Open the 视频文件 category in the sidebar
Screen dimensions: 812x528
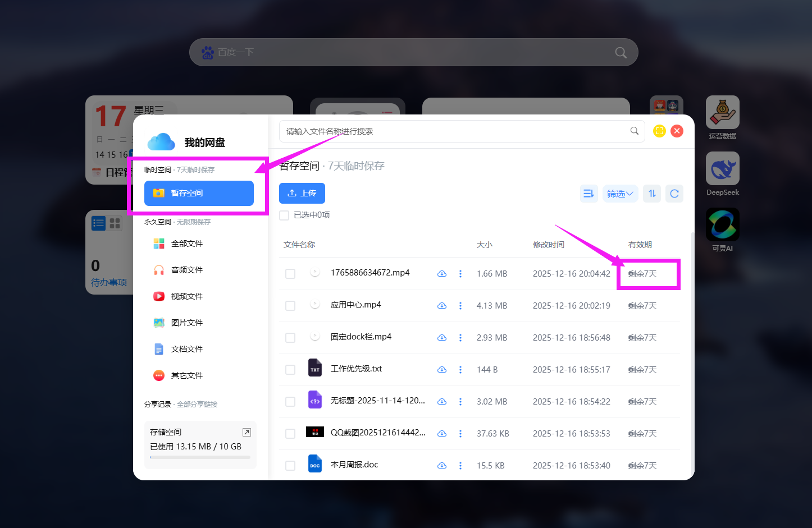coord(186,296)
